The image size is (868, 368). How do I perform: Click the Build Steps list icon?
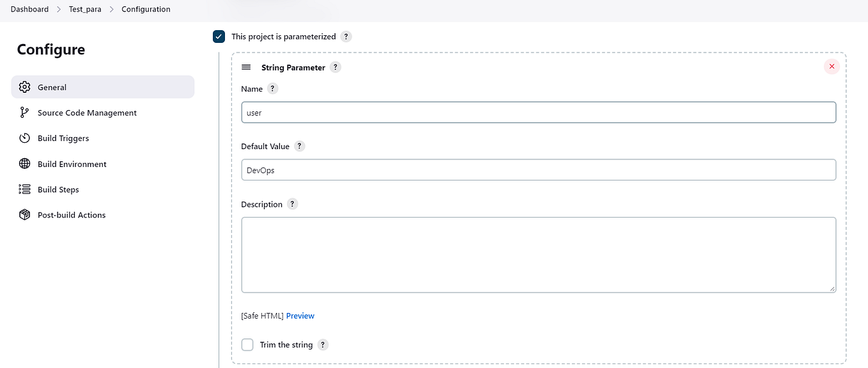(25, 189)
